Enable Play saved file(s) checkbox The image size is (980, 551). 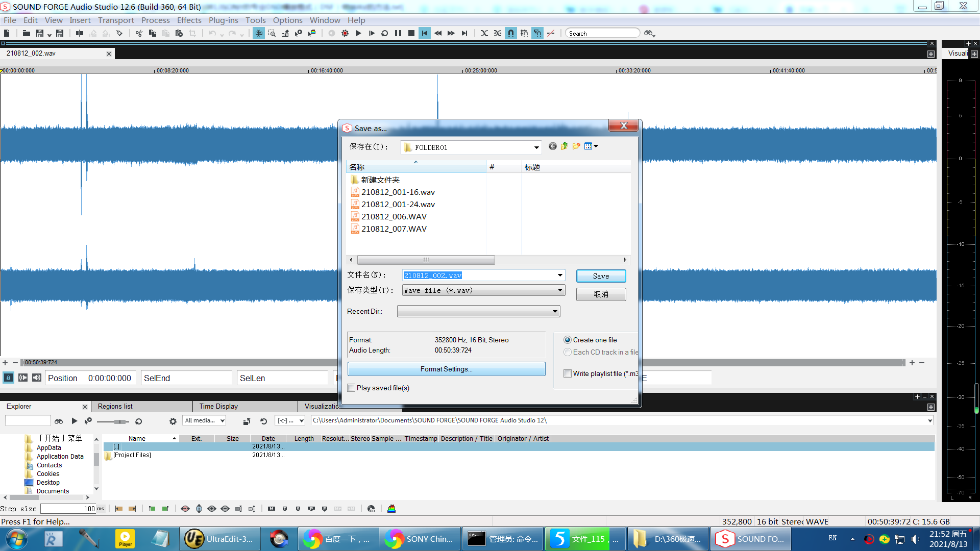click(351, 388)
